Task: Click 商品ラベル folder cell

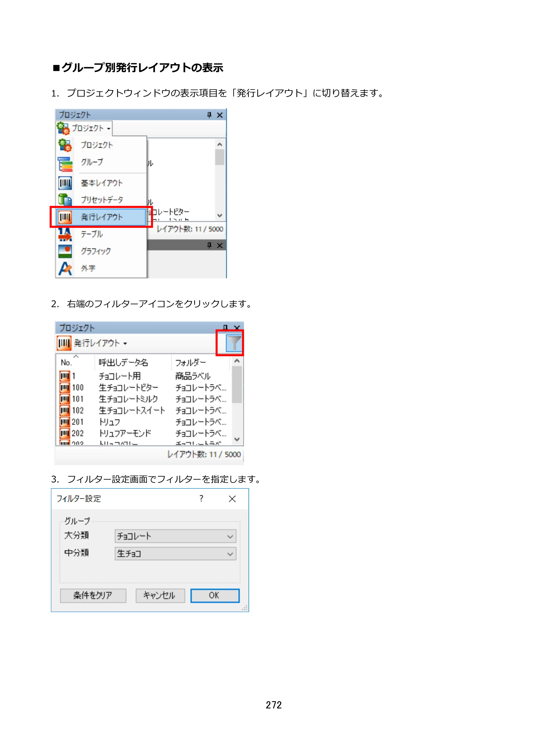Action: pos(193,376)
